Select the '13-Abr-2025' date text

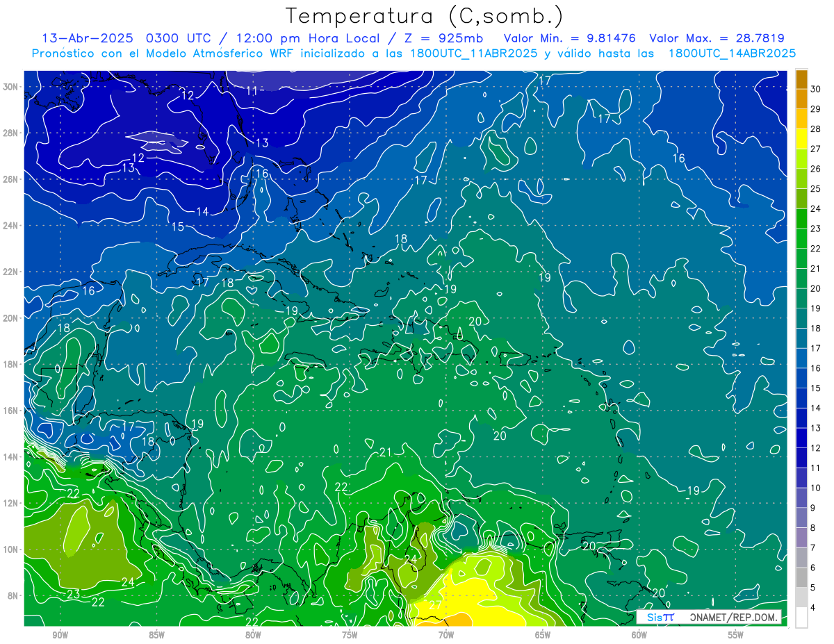pos(87,38)
